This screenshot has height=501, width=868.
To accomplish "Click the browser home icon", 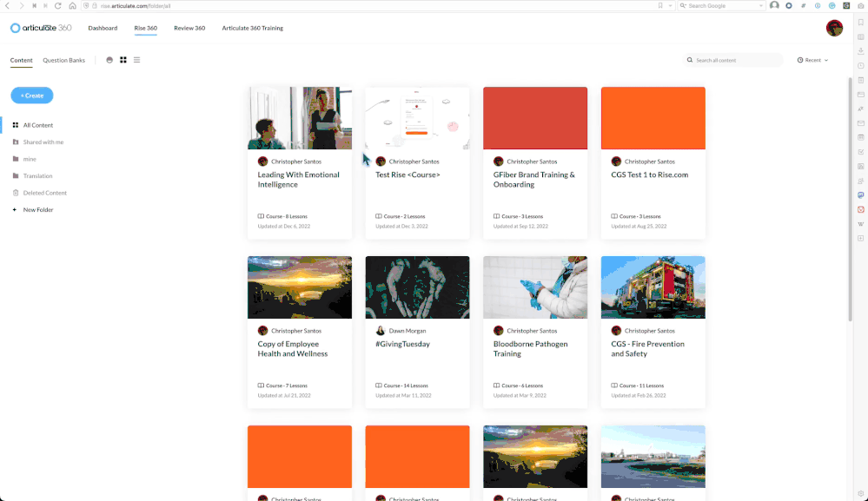I will click(x=72, y=6).
